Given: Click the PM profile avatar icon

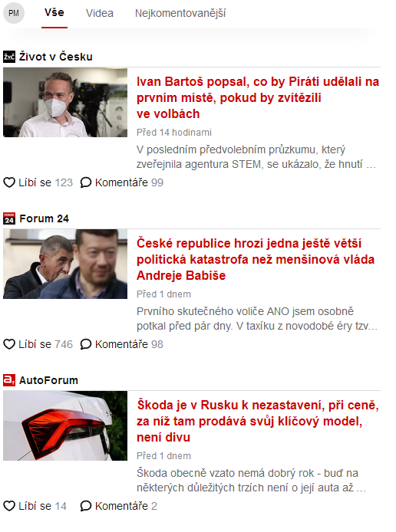Looking at the screenshot, I should [14, 13].
